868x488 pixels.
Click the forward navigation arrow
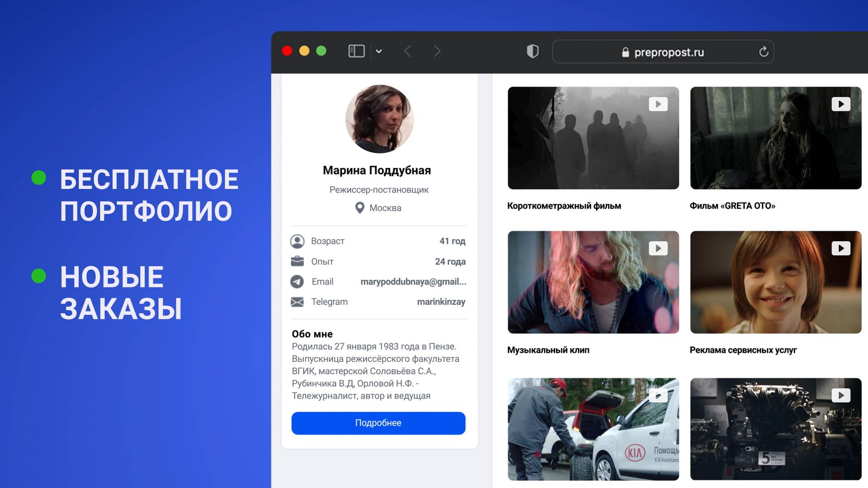(436, 51)
